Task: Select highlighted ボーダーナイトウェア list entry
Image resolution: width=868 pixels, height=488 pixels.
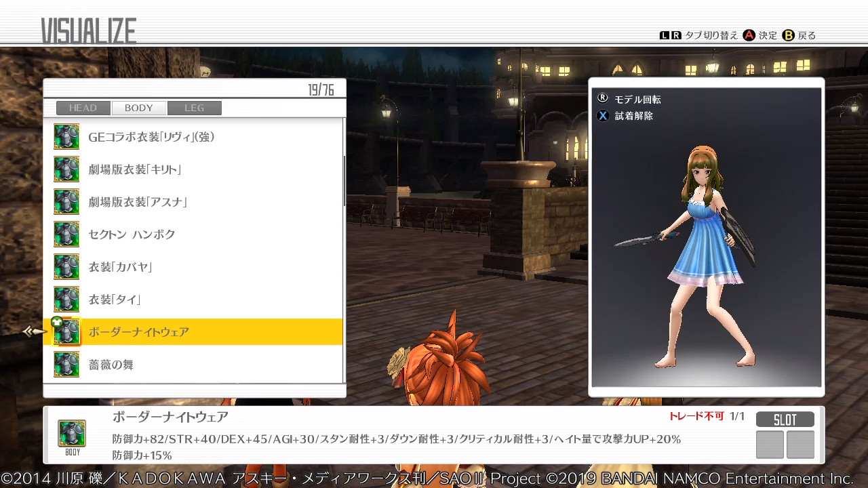Action: [193, 332]
